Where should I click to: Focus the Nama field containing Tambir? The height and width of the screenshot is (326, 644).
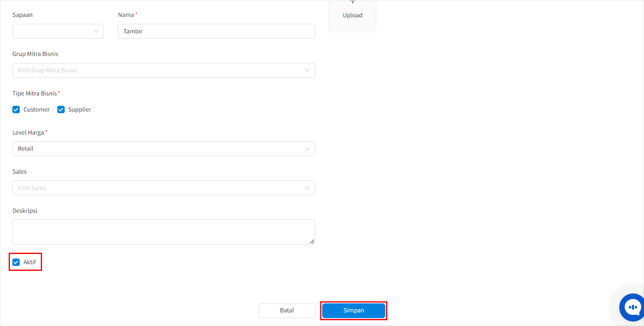click(216, 31)
